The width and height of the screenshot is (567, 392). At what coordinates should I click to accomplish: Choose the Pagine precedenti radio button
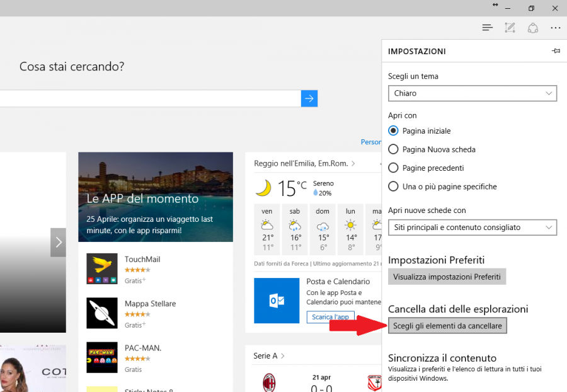click(394, 168)
